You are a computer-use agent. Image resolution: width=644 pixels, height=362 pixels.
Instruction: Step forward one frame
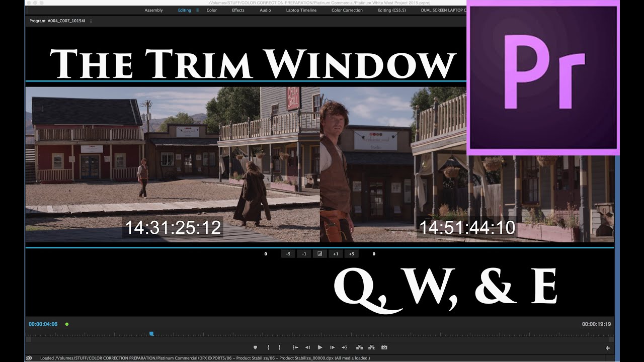(x=332, y=347)
